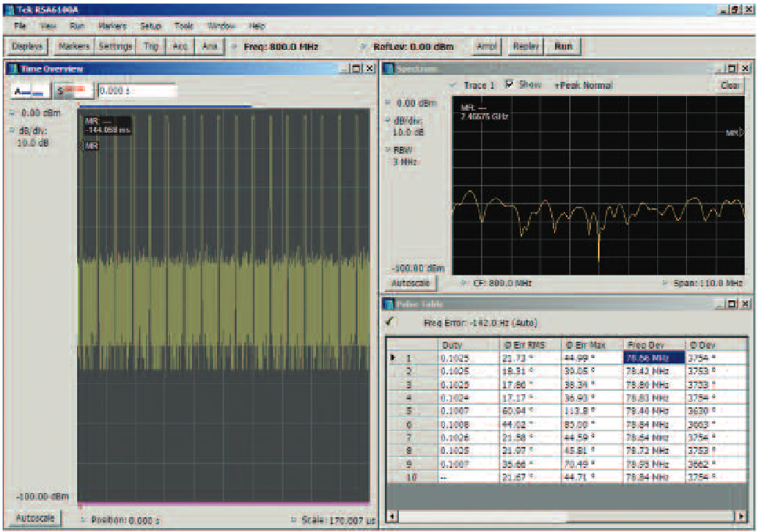758x532 pixels.
Task: Open the Setup menu
Action: (x=150, y=26)
